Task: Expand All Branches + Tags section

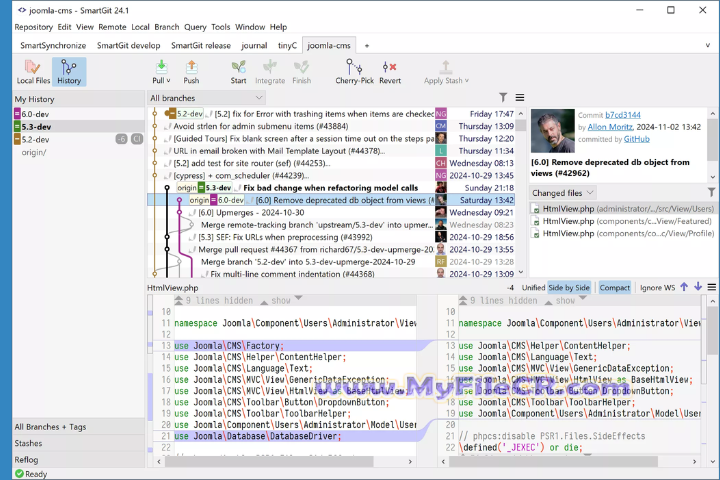Action: click(79, 427)
